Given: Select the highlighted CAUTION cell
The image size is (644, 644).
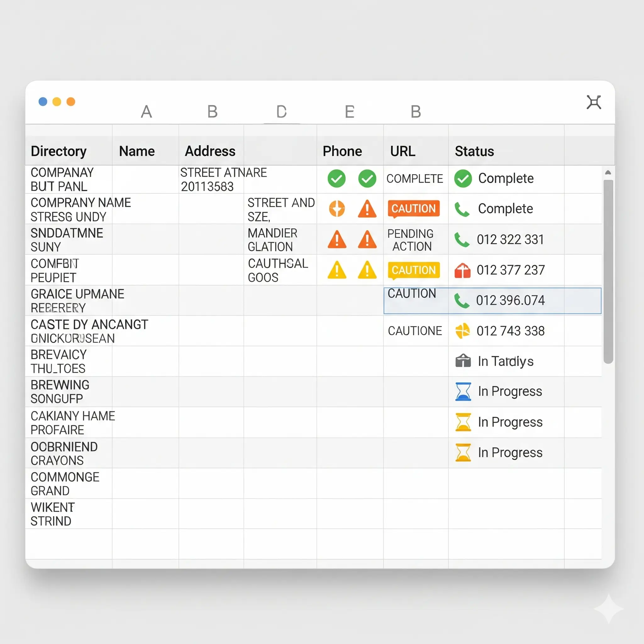Looking at the screenshot, I should 416,301.
